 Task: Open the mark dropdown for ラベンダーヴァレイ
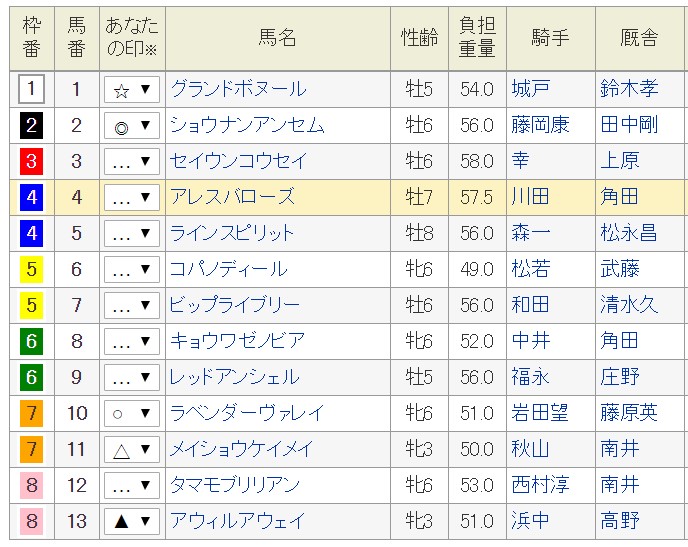click(132, 414)
